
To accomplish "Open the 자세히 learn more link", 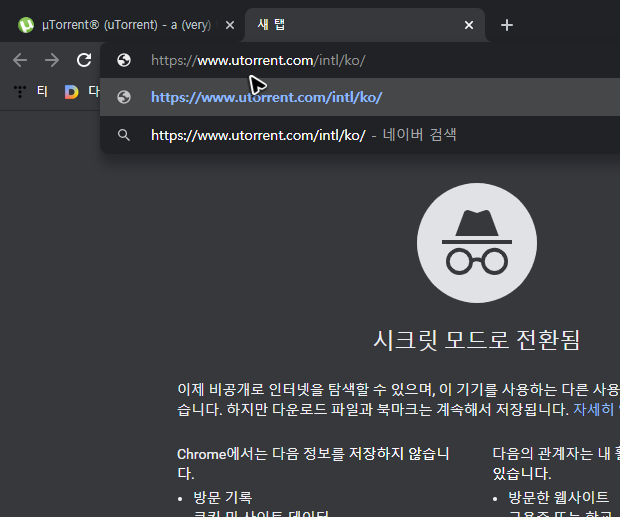I will tap(596, 409).
